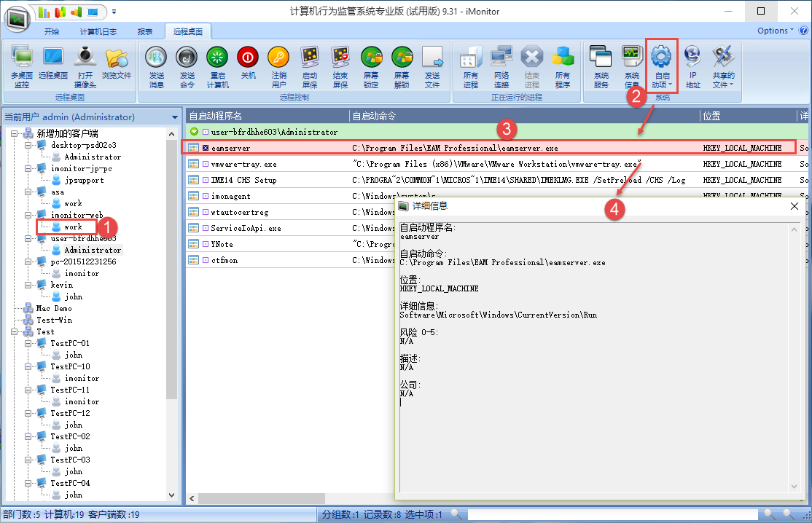Viewport: 812px width, 523px height.
Task: Toggle checkbox beside eamserver entry
Action: click(206, 148)
